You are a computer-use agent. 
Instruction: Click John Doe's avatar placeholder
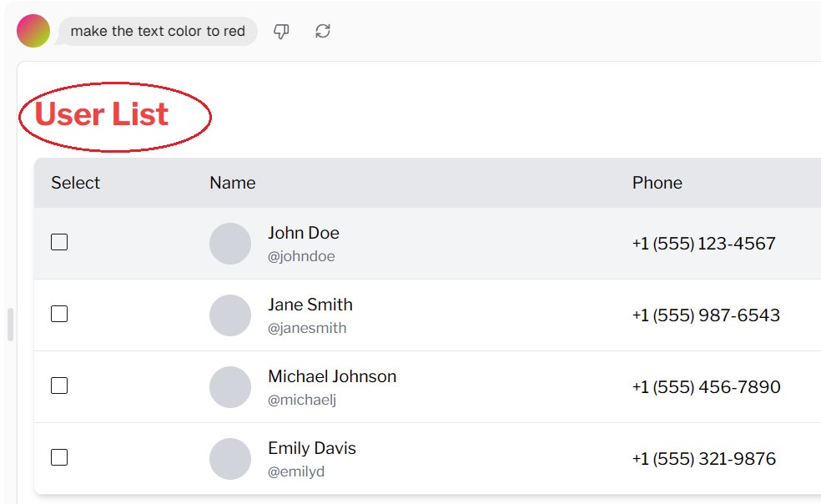[230, 244]
